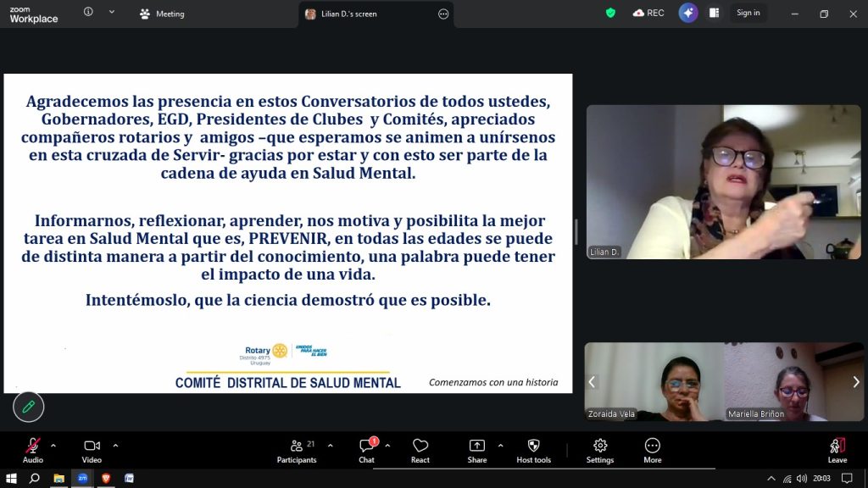Toggle the Video camera button
Viewport: 868px width, 488px height.
92,448
